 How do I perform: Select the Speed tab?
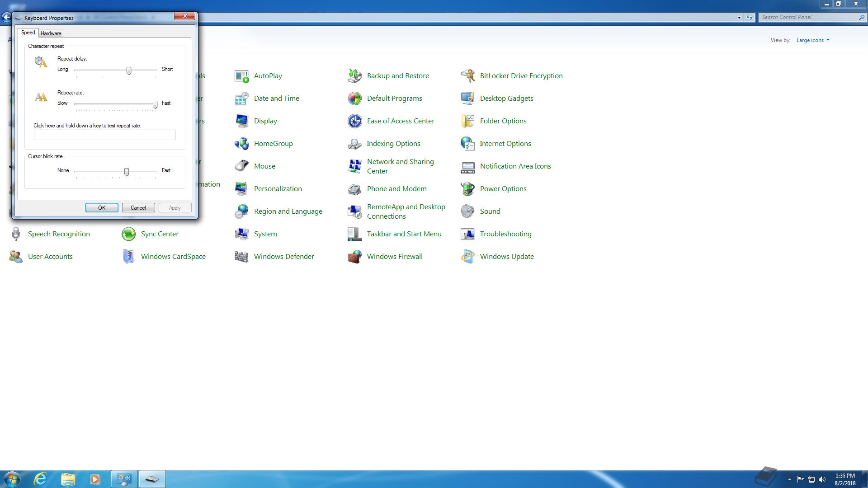(28, 33)
